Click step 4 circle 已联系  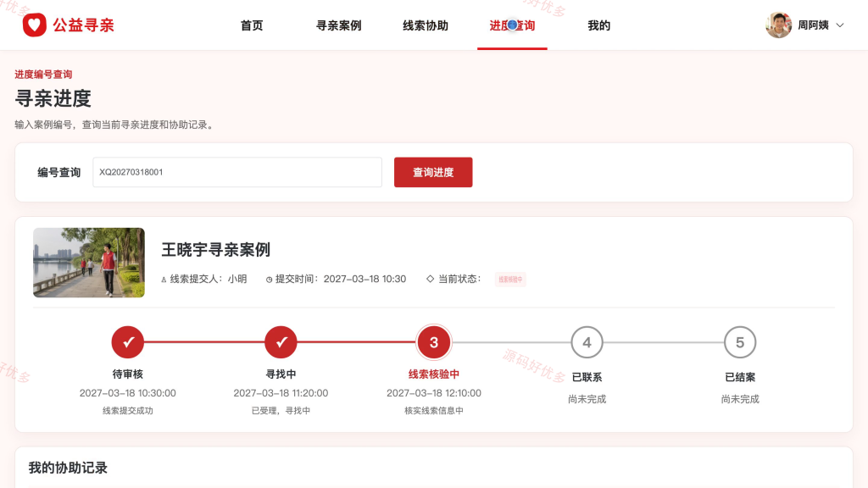587,342
